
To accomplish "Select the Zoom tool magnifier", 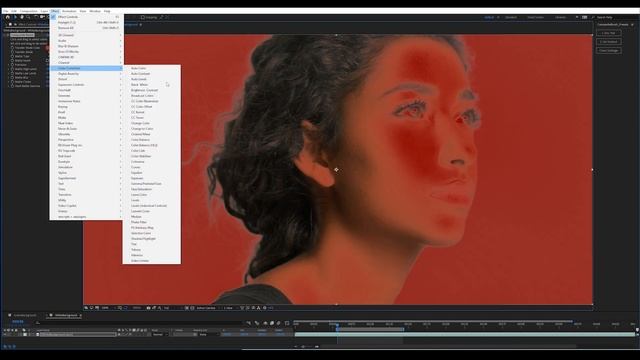I will (x=28, y=17).
